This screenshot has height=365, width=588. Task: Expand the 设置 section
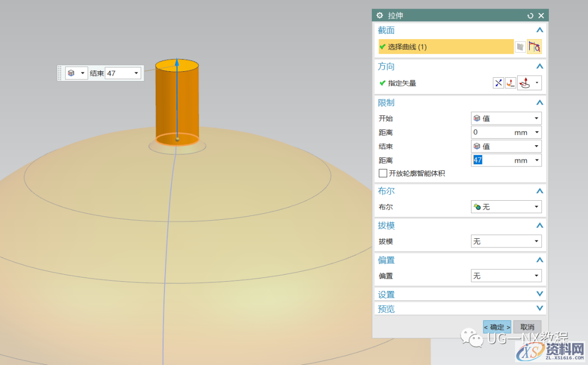click(x=539, y=294)
